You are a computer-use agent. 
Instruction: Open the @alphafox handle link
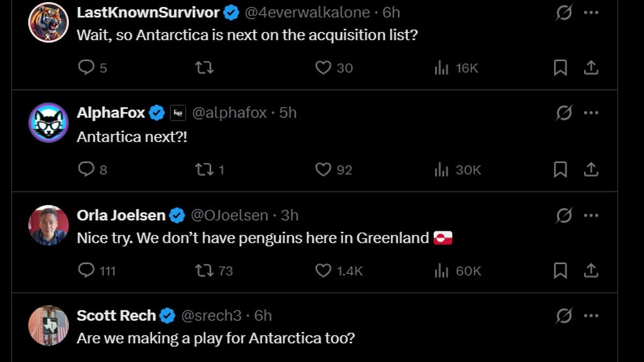[229, 113]
